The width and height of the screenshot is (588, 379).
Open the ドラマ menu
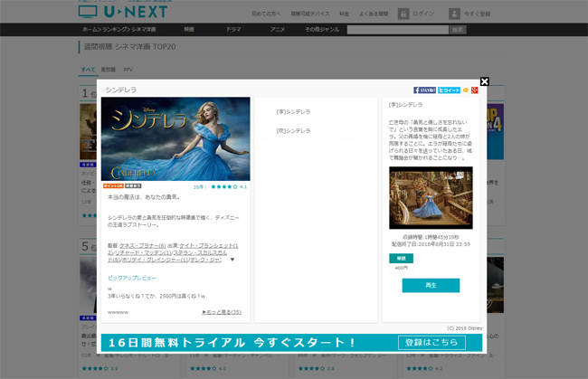click(233, 29)
